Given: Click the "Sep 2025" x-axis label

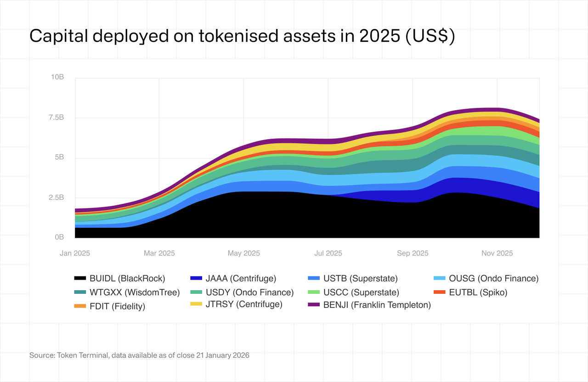Looking at the screenshot, I should [413, 253].
